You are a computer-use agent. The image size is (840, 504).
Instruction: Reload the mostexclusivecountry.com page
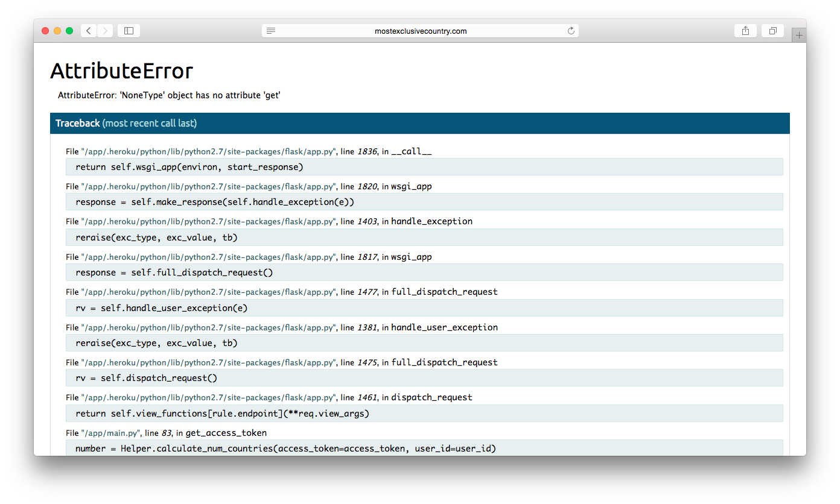click(571, 31)
